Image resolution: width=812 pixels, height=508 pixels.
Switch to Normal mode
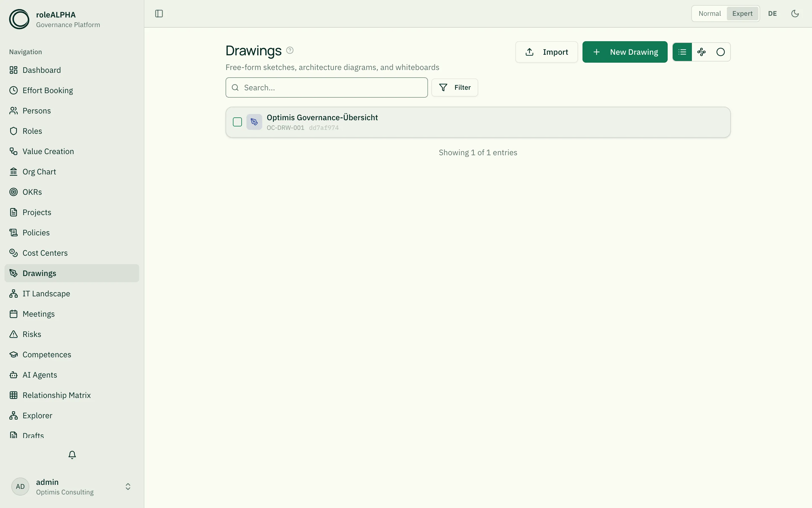(x=710, y=14)
